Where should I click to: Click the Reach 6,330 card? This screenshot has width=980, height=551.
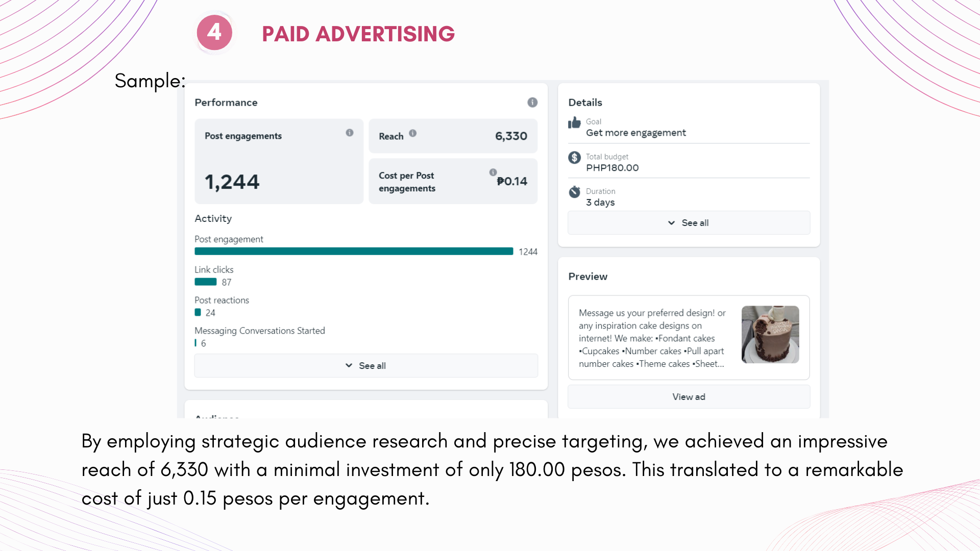pos(453,136)
